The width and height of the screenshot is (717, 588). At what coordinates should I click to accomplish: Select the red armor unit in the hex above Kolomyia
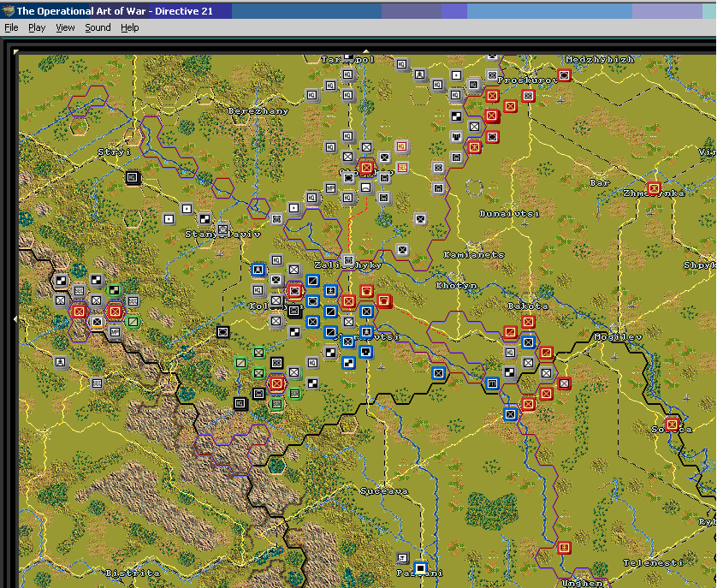(294, 290)
